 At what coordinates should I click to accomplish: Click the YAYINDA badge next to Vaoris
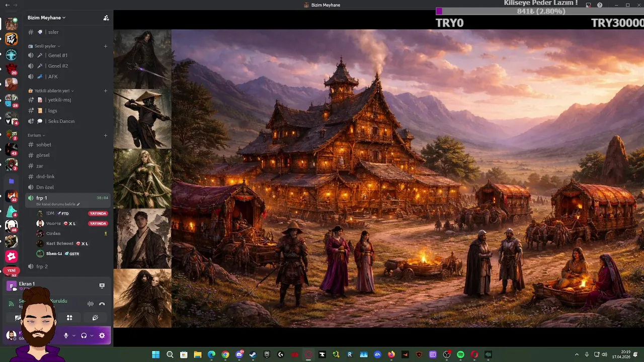98,224
